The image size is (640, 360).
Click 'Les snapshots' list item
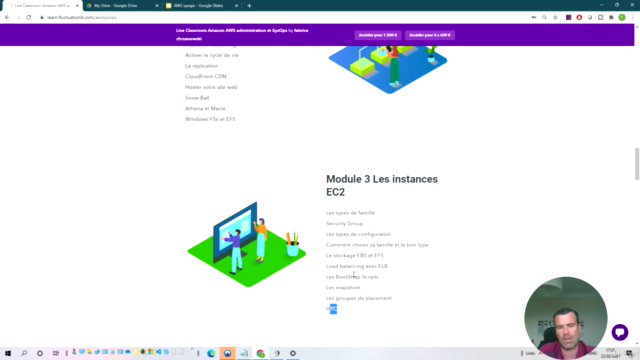tap(343, 287)
